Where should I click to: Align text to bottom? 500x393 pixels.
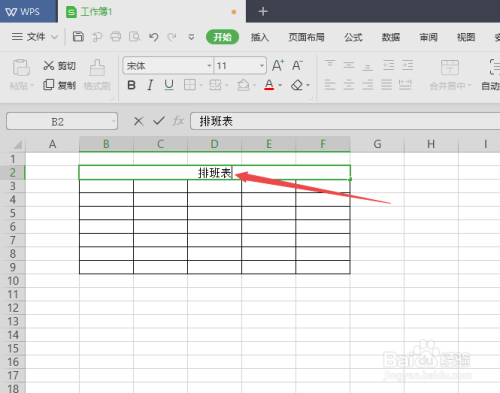pos(367,67)
